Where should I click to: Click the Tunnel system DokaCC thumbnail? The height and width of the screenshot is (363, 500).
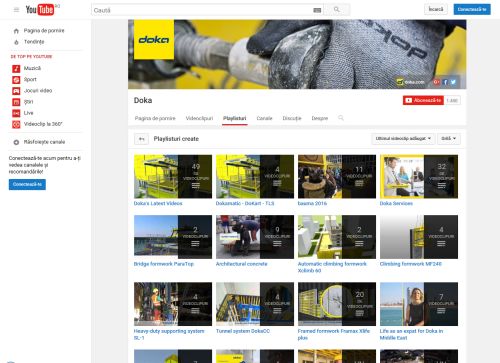[x=255, y=304]
